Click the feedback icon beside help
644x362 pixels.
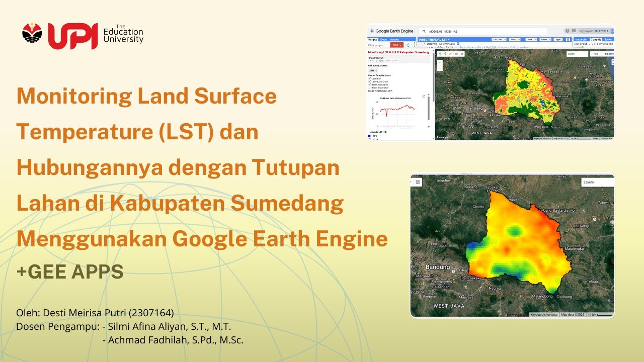coord(574,31)
